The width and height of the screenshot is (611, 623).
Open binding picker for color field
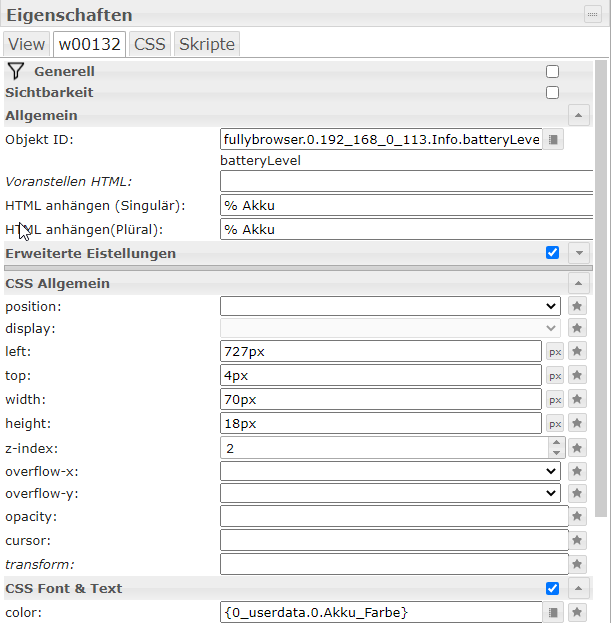click(x=555, y=612)
